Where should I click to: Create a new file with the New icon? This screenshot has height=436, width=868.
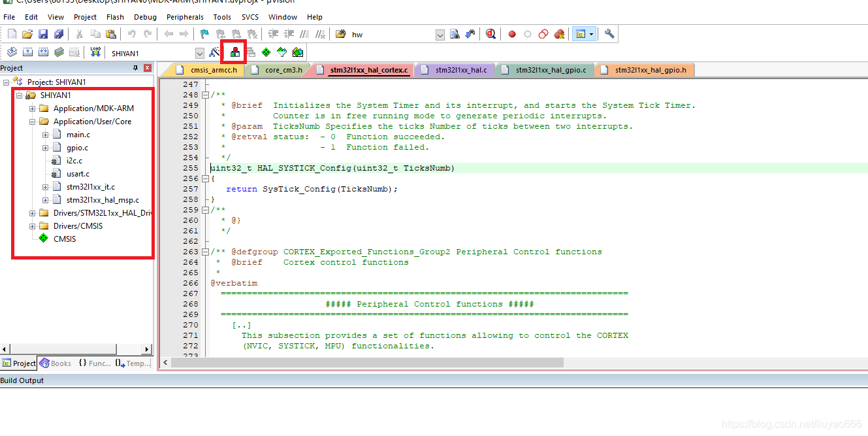(x=12, y=34)
